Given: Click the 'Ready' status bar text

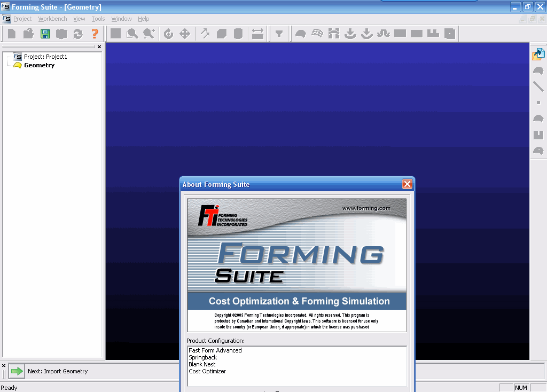Looking at the screenshot, I should [9, 388].
